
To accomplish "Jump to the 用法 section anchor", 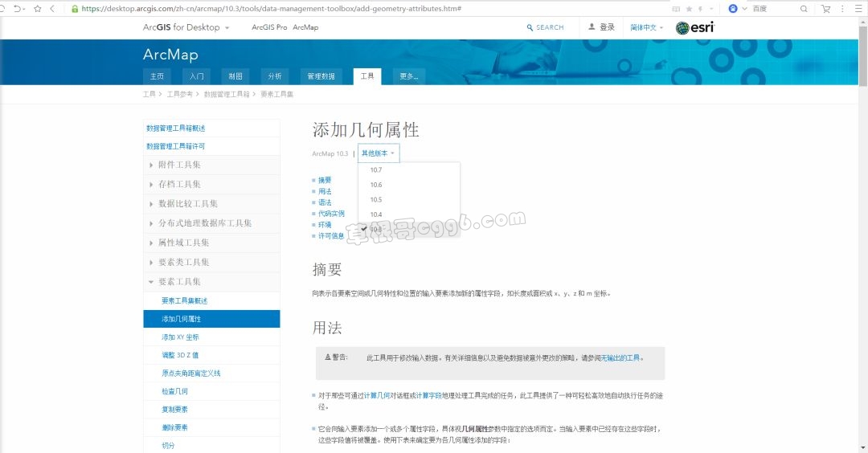I will (x=325, y=191).
